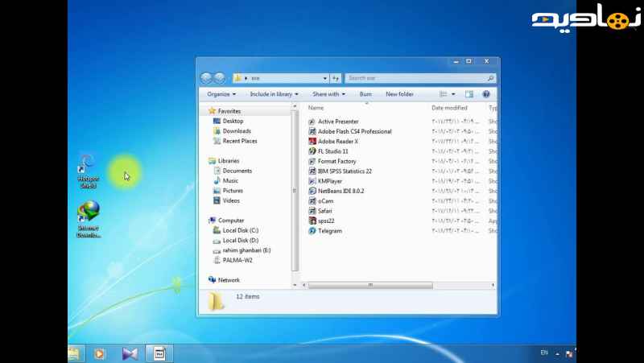Open the Organize menu

coord(221,94)
